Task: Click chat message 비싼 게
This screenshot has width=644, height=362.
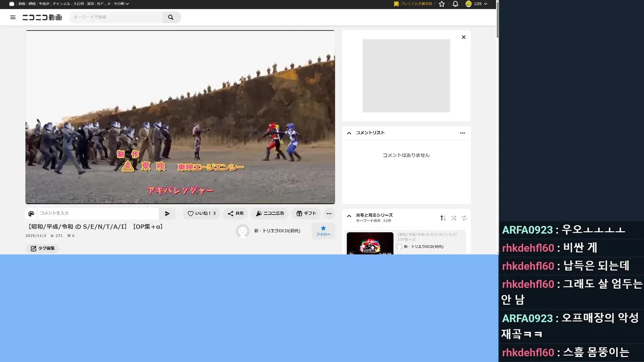Action: pos(580,248)
